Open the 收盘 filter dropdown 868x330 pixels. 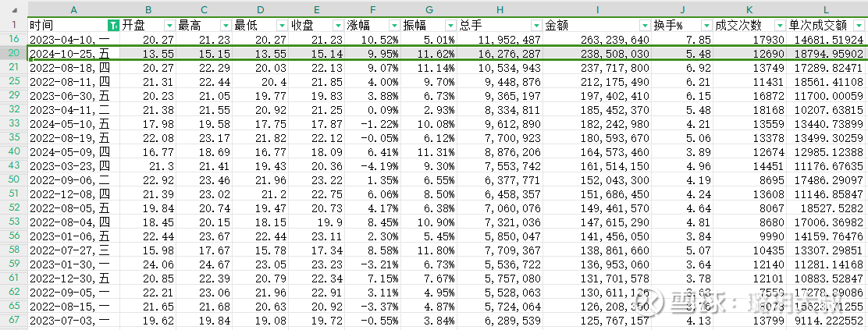338,26
